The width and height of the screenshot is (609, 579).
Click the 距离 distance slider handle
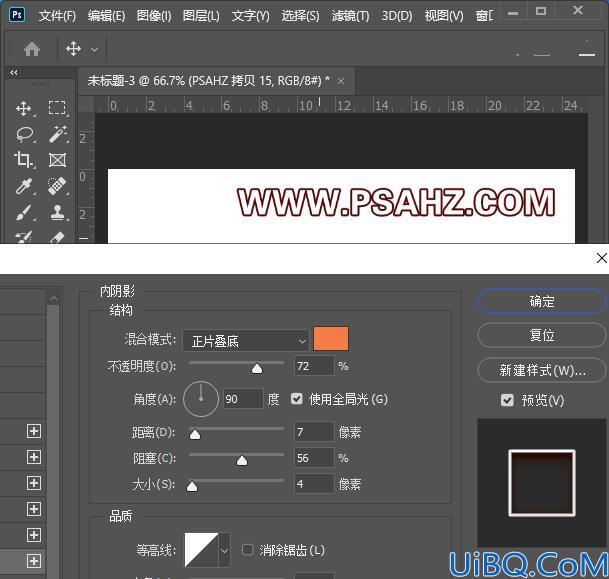pyautogui.click(x=195, y=434)
